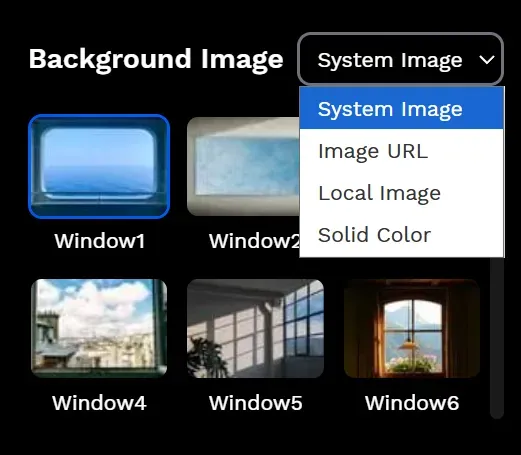Pick Local Image option in the list
Viewport: 521px width, 455px height.
pos(402,193)
